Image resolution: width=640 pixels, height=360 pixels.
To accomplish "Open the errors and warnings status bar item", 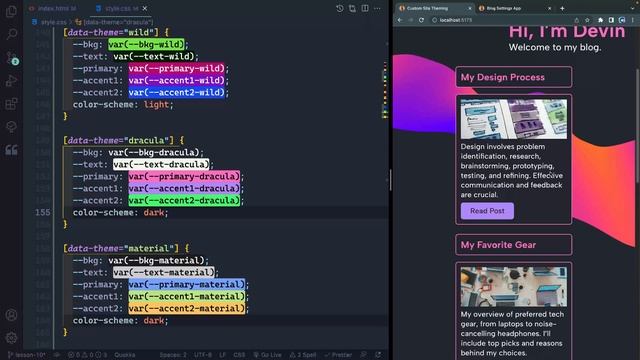I will 87,355.
